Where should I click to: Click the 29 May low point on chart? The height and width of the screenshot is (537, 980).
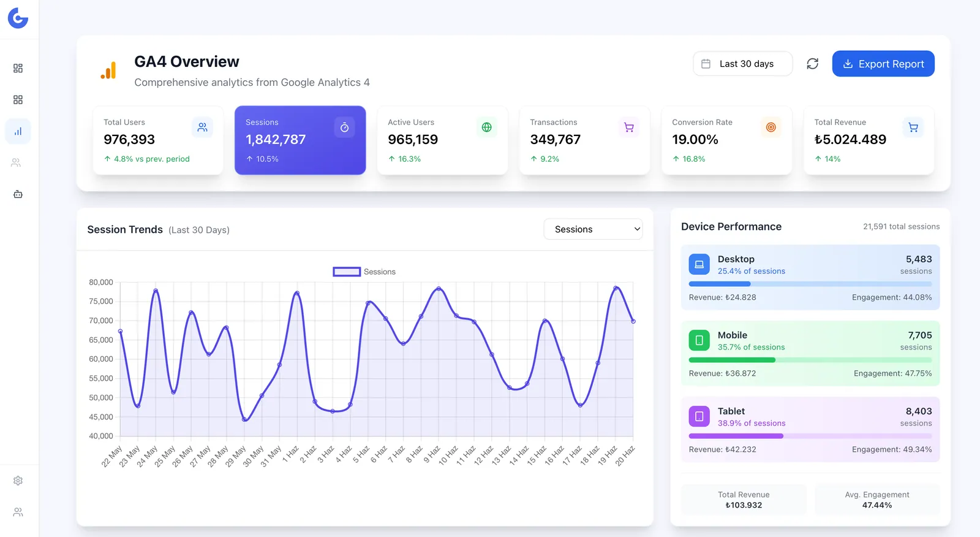[x=244, y=420]
